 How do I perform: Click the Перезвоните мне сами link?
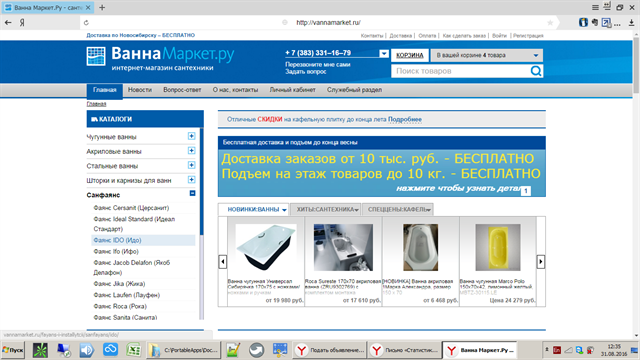[x=318, y=64]
